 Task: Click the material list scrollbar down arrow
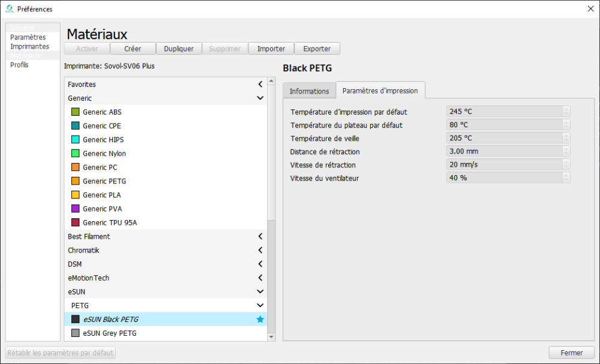click(271, 337)
